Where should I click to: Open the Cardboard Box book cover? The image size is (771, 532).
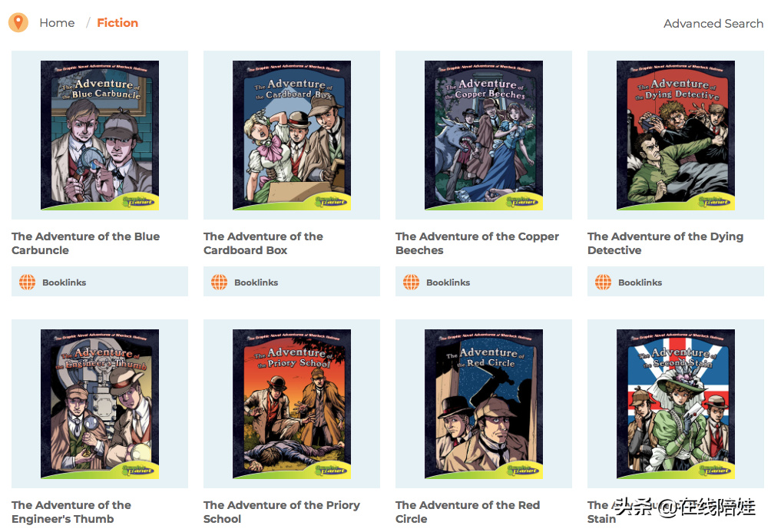tap(292, 135)
